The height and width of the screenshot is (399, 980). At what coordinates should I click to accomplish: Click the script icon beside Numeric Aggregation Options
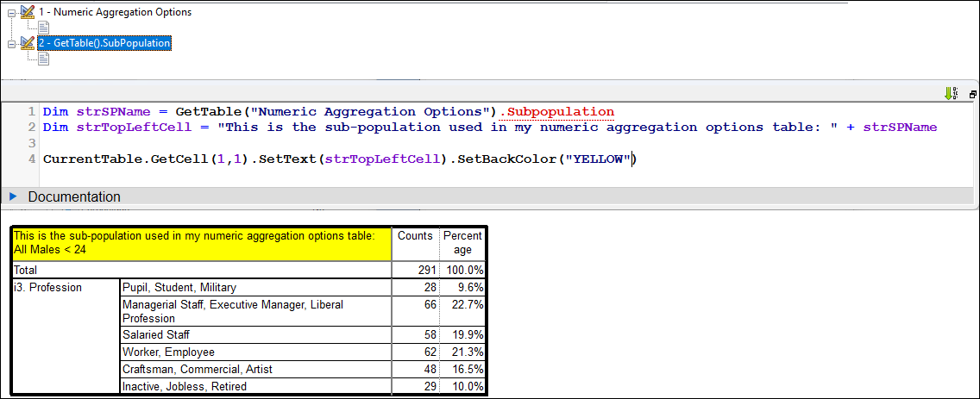pos(28,12)
